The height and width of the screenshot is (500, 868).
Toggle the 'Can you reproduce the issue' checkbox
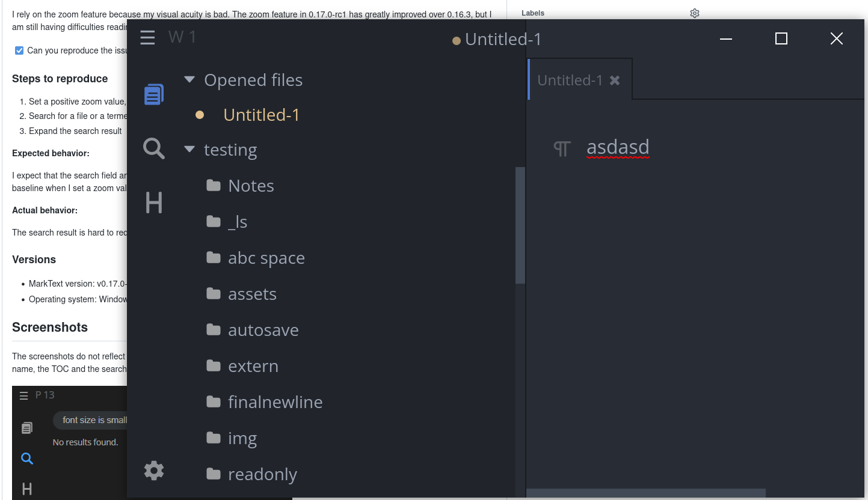19,50
